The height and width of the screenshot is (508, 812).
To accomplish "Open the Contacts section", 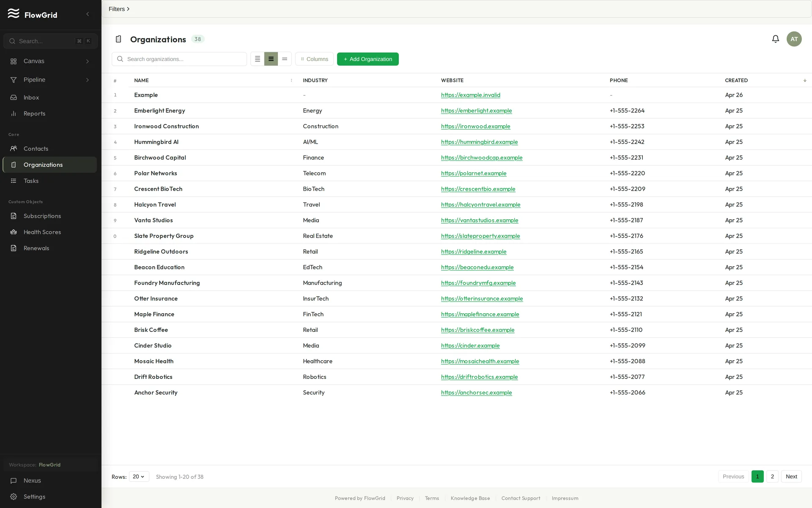I will click(x=50, y=149).
